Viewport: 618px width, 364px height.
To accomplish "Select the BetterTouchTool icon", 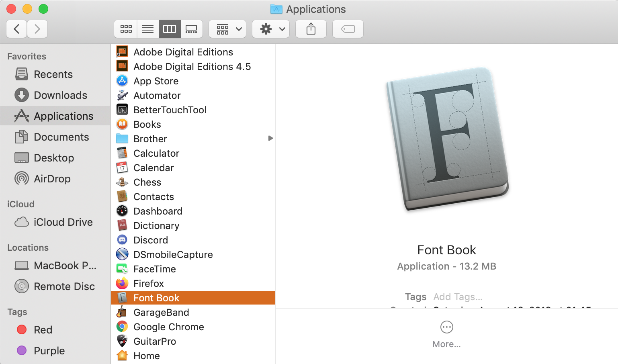I will [122, 110].
